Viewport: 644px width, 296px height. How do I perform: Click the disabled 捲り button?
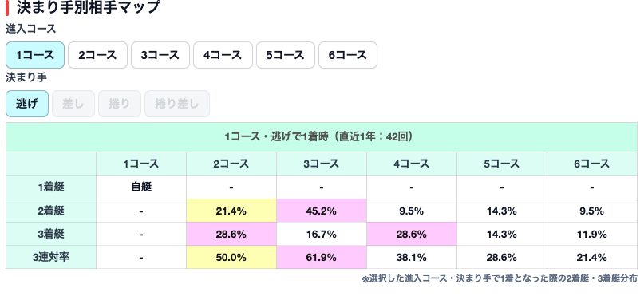pyautogui.click(x=120, y=104)
